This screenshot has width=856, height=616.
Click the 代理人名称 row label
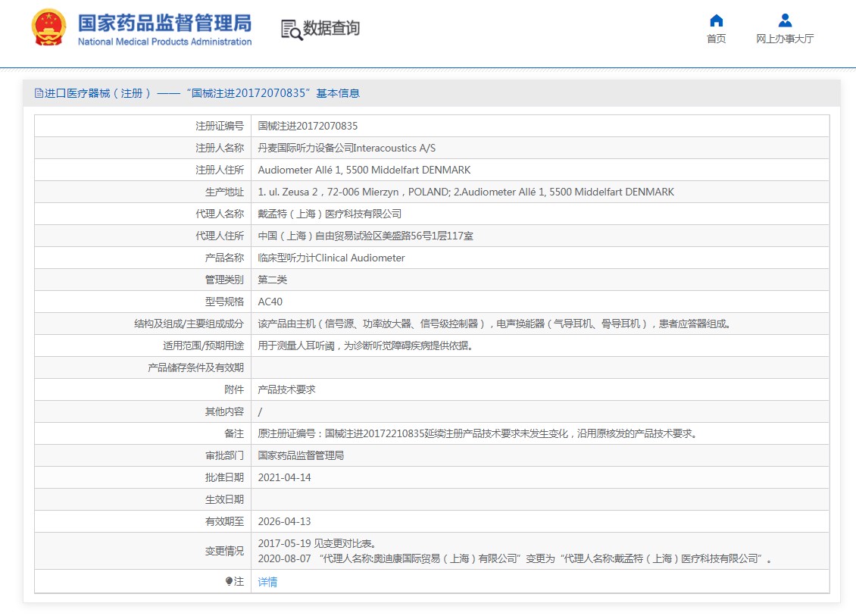tap(220, 214)
